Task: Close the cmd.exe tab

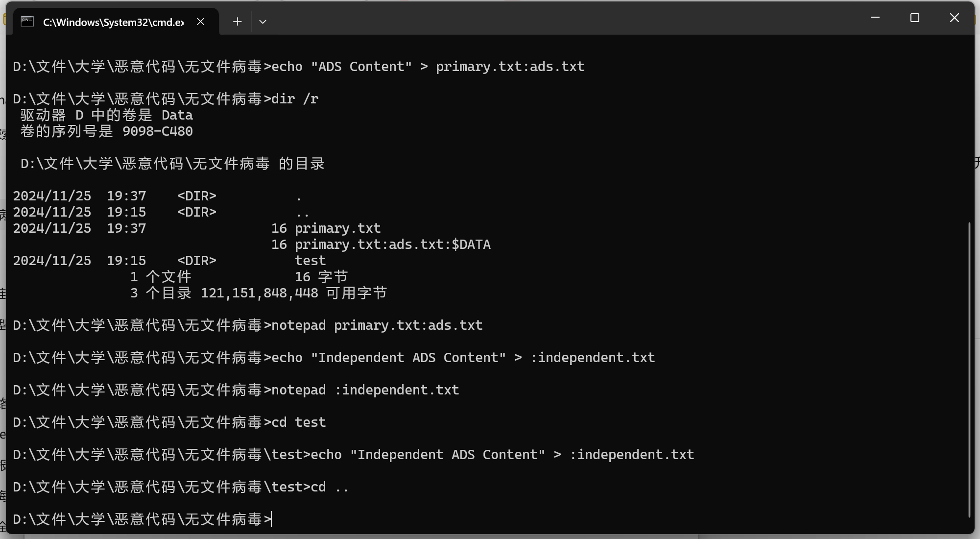Action: [x=200, y=22]
